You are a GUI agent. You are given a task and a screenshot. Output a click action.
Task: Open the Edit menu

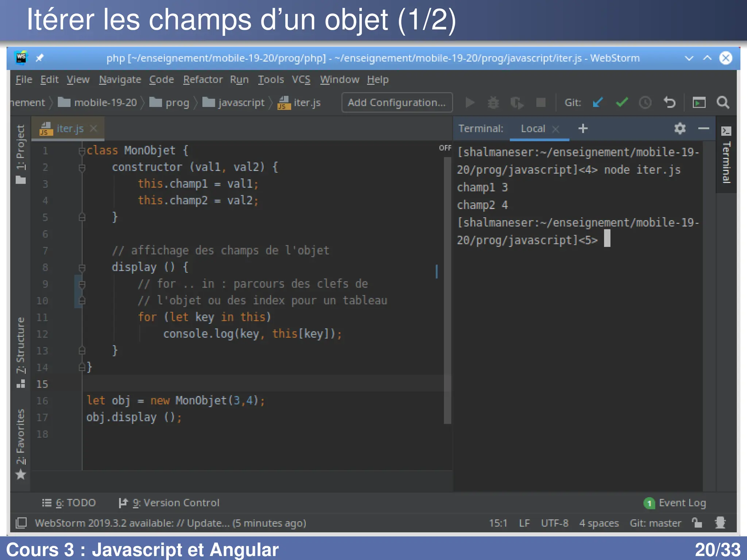point(49,79)
